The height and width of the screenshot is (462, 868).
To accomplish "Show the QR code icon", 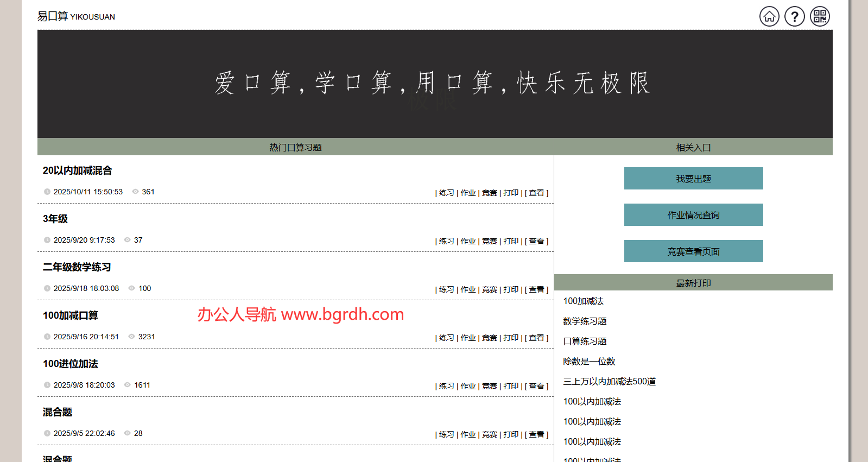I will (820, 16).
